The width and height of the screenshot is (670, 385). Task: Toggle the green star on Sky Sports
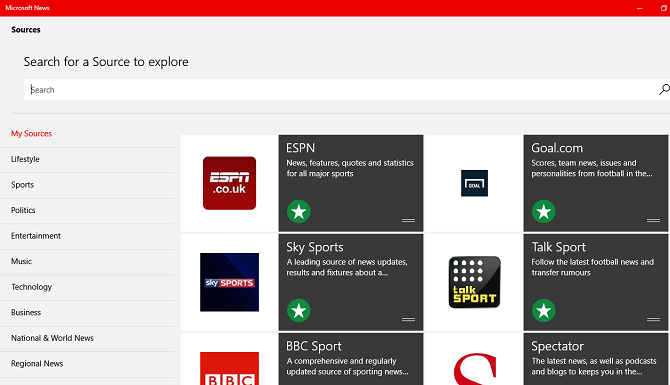coord(299,310)
